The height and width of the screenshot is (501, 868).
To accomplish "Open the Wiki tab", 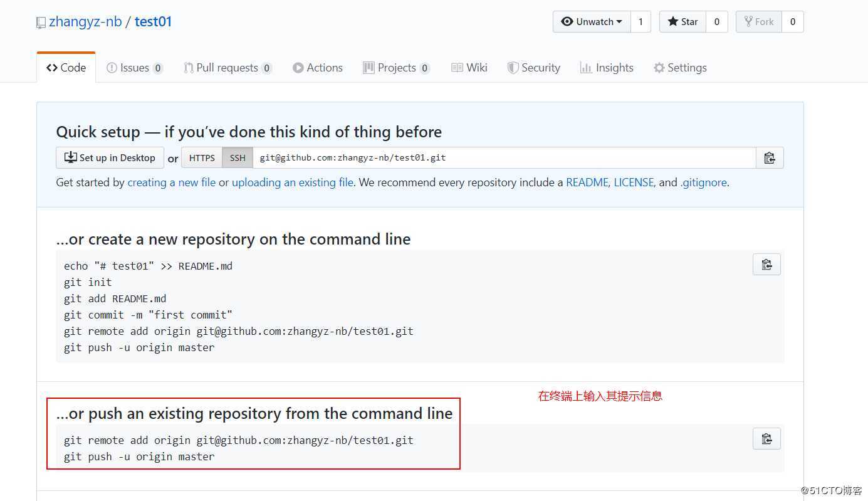I will click(469, 68).
